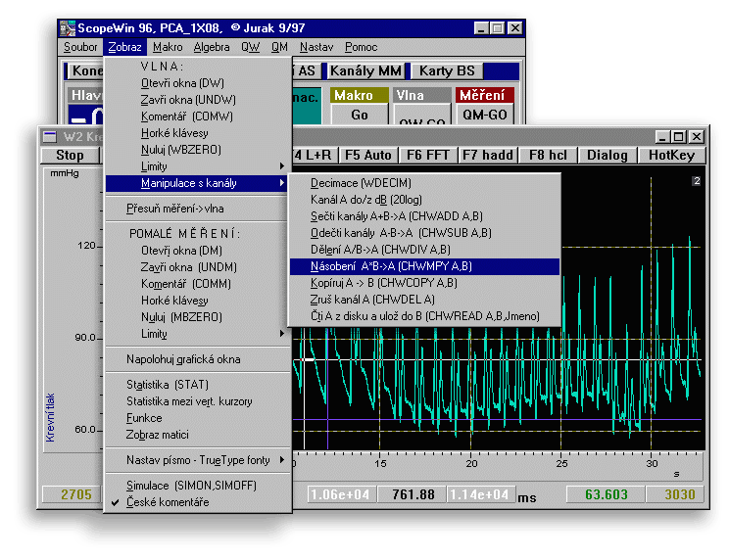Viewport: 729px width, 560px height.
Task: Select Horké klávesy under VLNA section
Action: [x=198, y=133]
